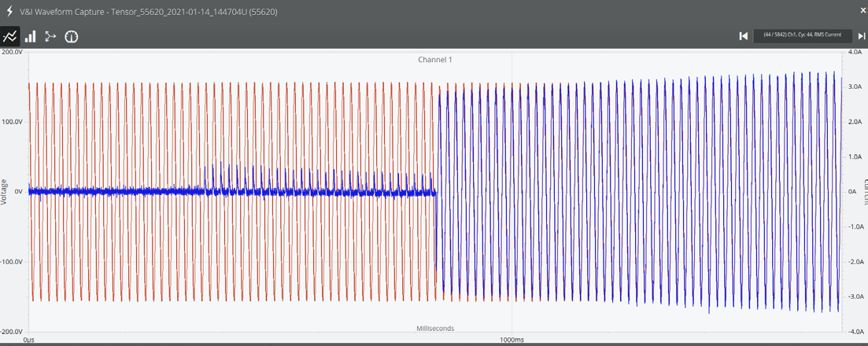Click the 1.0A current axis value
Image resolution: width=868 pixels, height=346 pixels.
pyautogui.click(x=855, y=156)
